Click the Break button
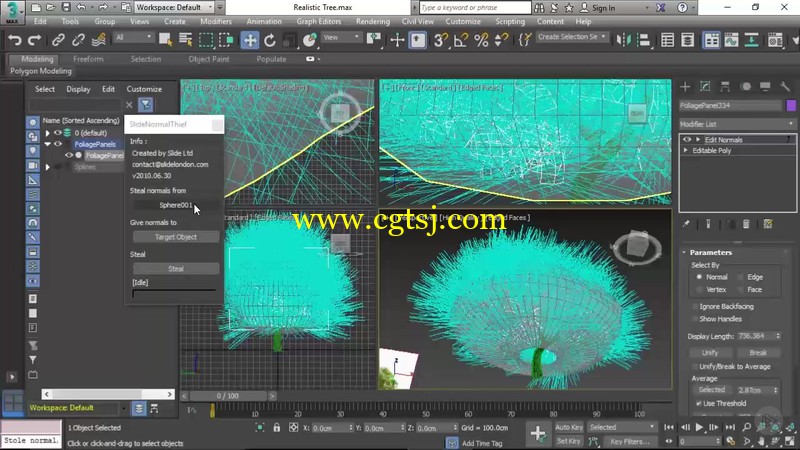The image size is (800, 450). click(758, 353)
